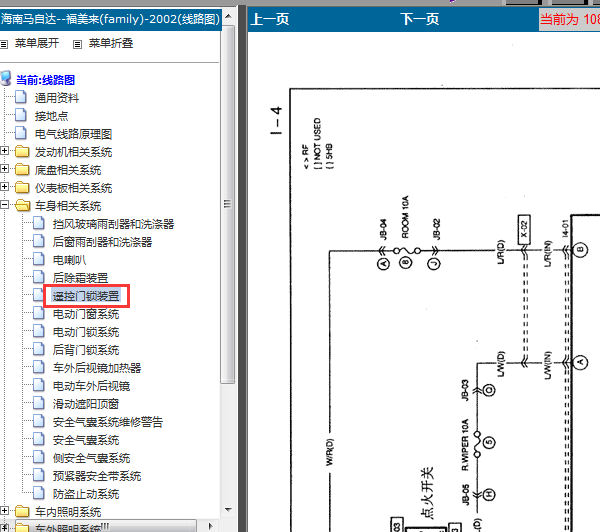This screenshot has width=600, height=532.
Task: Click the tree panel horizontal scrollbar thumb
Action: [x=106, y=526]
